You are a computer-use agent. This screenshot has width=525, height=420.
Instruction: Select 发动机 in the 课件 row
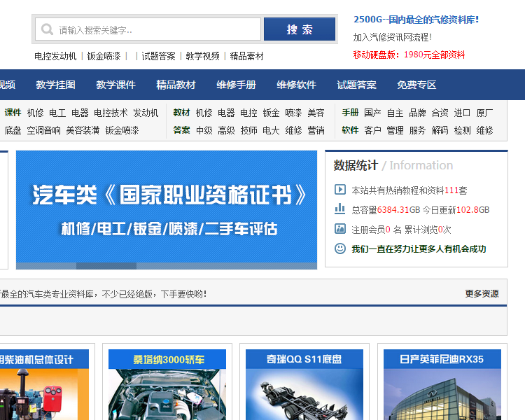(x=146, y=113)
